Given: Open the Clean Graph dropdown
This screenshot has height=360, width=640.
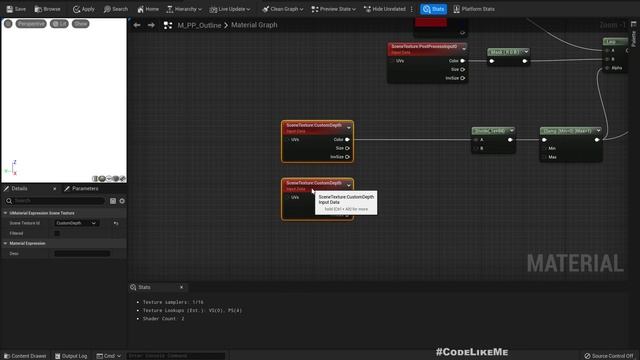Looking at the screenshot, I should pos(283,9).
